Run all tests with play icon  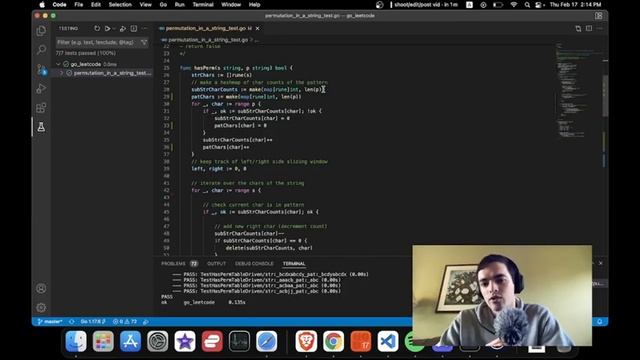pyautogui.click(x=107, y=29)
